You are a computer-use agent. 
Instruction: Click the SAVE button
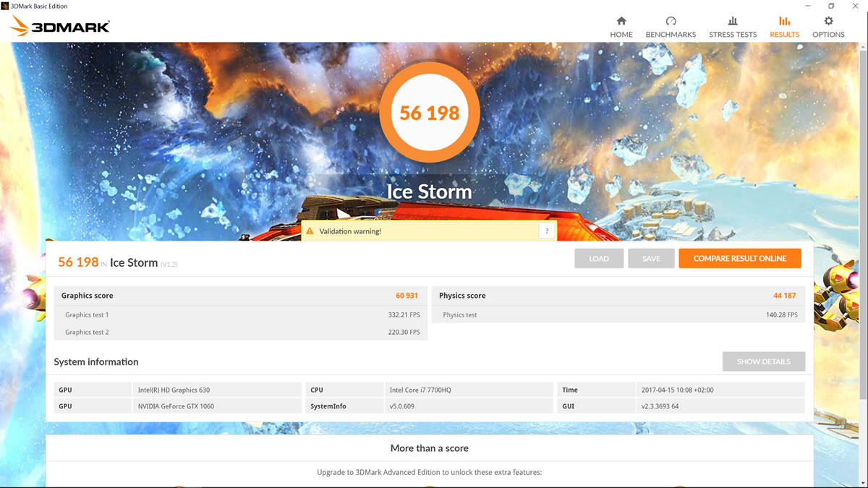(651, 258)
